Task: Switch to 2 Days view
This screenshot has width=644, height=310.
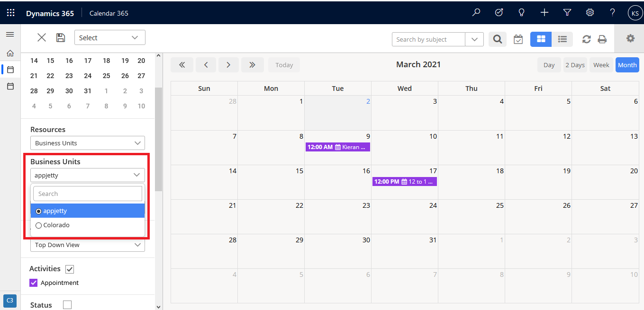Action: click(575, 65)
